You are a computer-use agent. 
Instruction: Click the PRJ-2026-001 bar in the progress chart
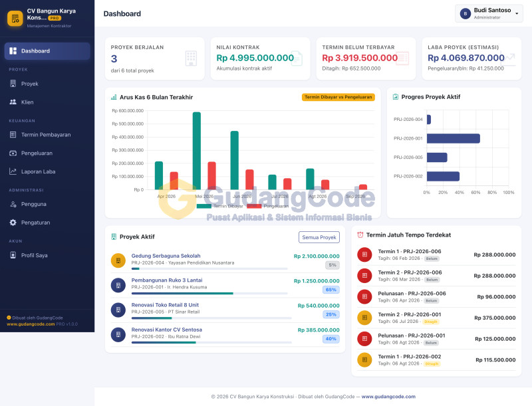[454, 138]
